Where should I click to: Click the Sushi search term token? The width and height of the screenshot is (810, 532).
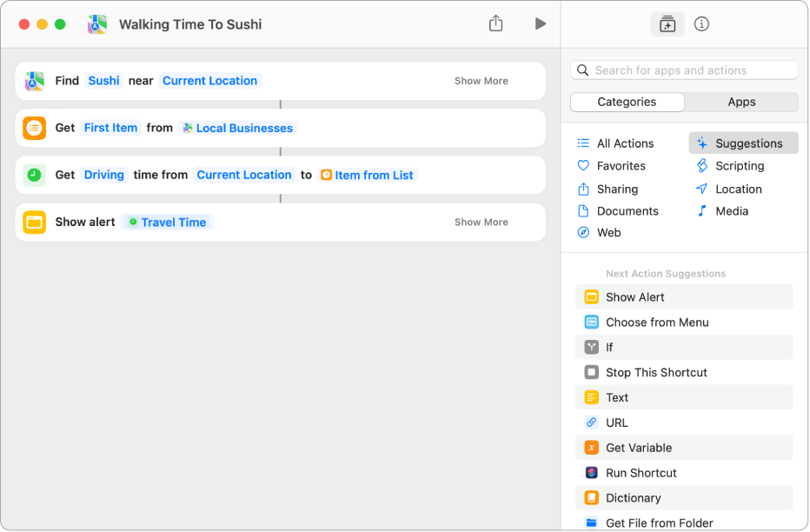pos(103,81)
